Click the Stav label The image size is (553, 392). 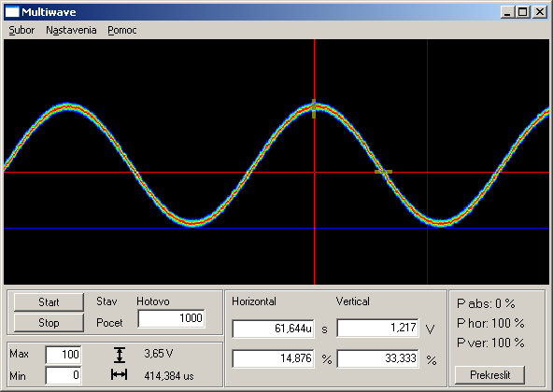tap(106, 301)
